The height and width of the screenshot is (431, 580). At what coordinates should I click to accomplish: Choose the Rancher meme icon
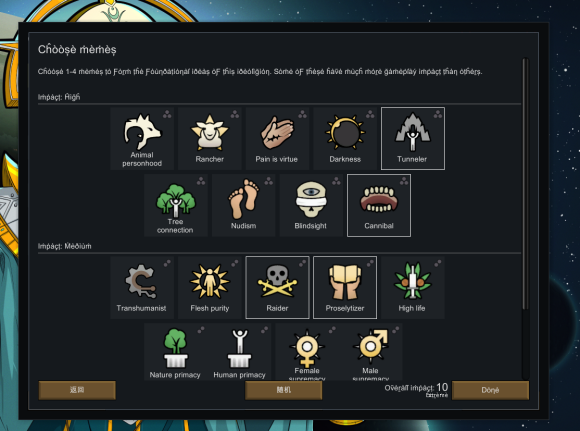click(210, 139)
